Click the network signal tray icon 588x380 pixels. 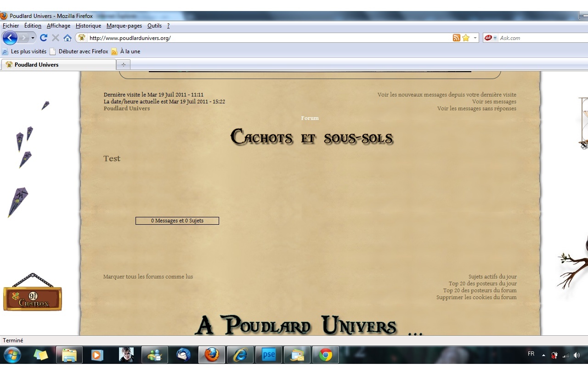click(566, 355)
